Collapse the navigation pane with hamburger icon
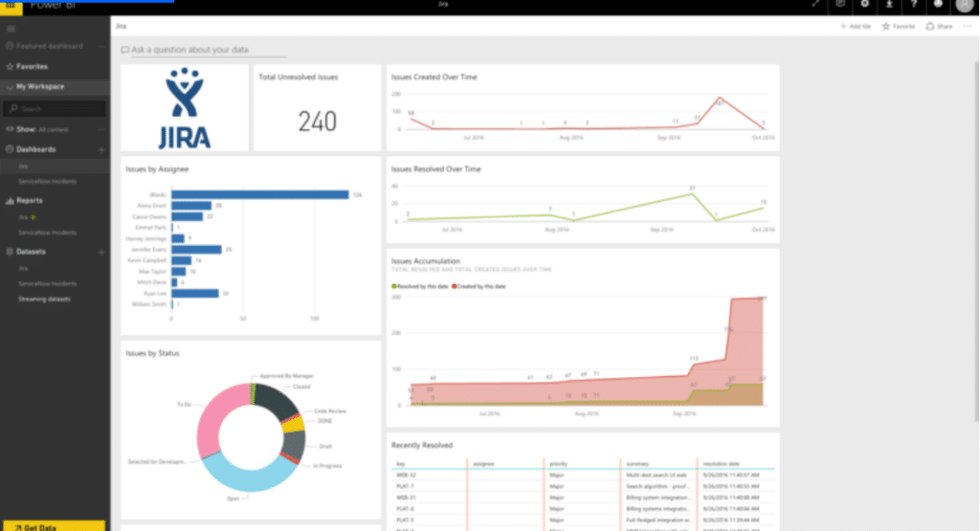 click(11, 29)
